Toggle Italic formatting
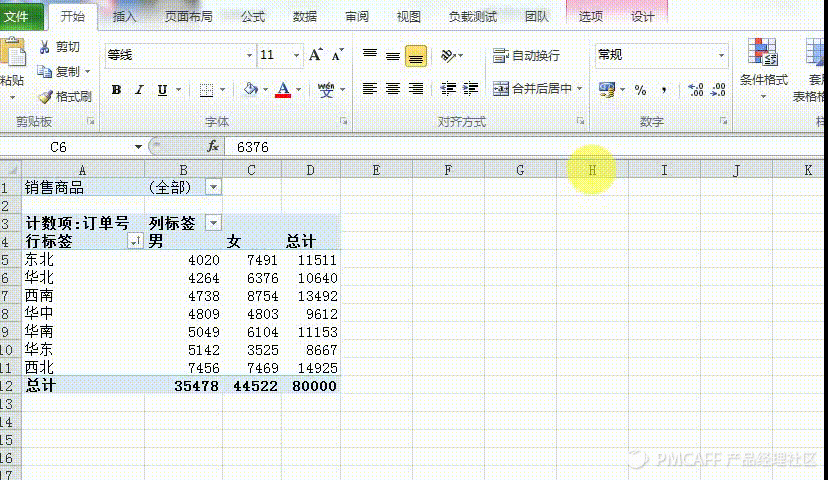Viewport: 828px width, 480px height. [x=139, y=90]
